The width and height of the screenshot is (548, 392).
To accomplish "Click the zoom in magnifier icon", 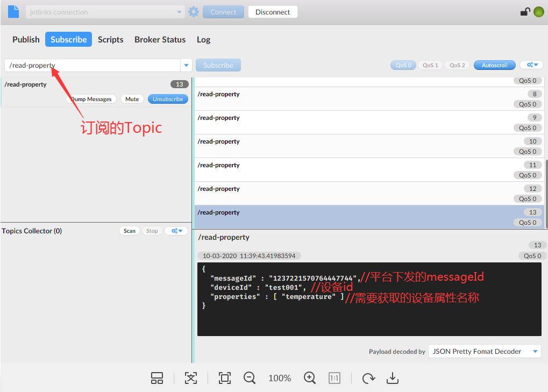I will click(x=310, y=378).
